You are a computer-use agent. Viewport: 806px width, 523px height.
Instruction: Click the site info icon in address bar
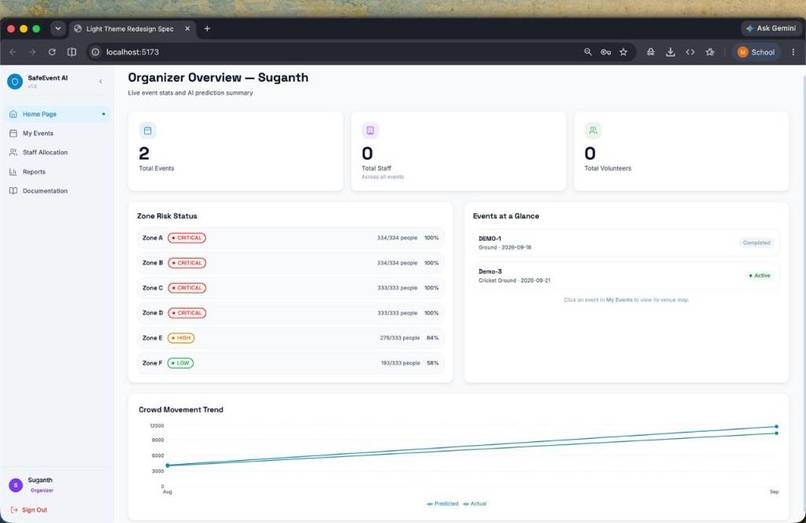96,52
